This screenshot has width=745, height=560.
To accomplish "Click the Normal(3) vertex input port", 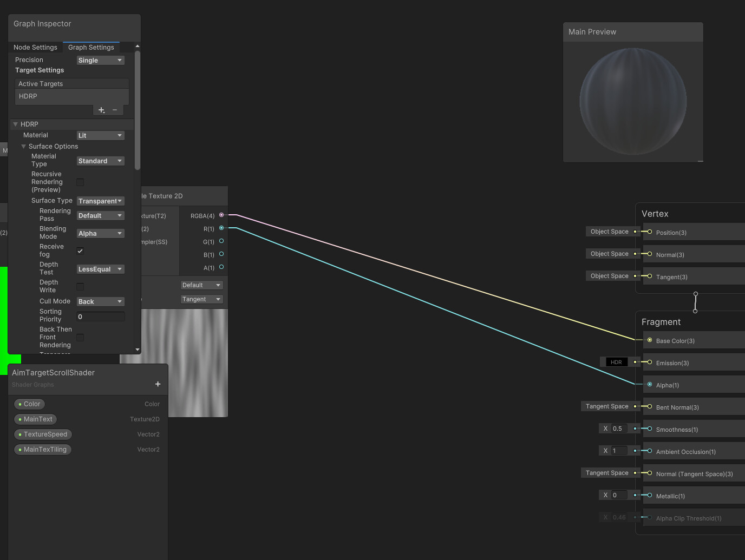I will (650, 254).
